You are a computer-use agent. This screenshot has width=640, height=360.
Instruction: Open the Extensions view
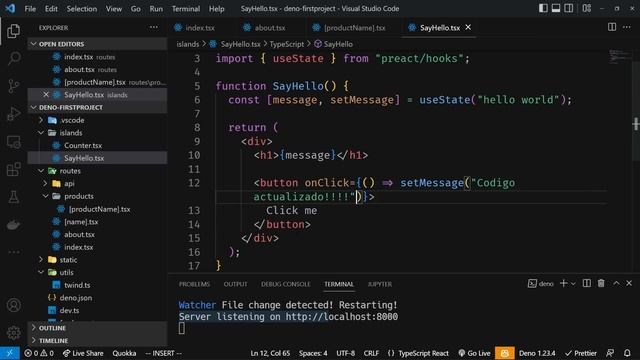pos(13,169)
